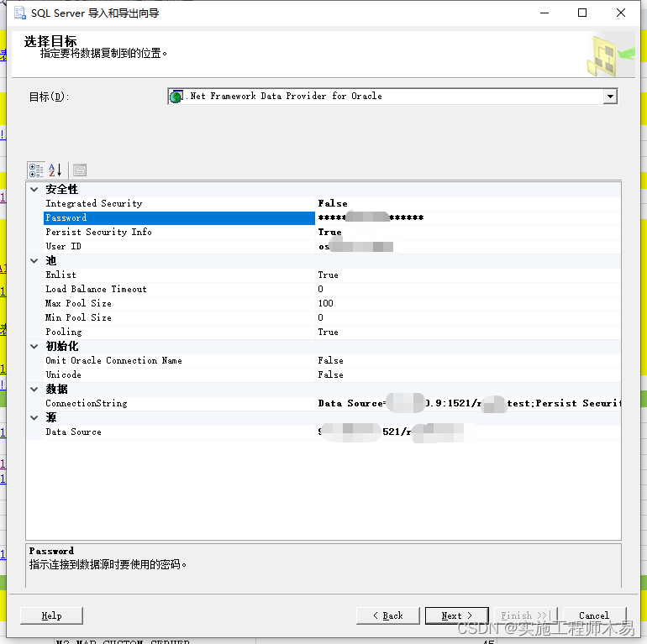
Task: Click the Pooling True value
Action: (468, 332)
